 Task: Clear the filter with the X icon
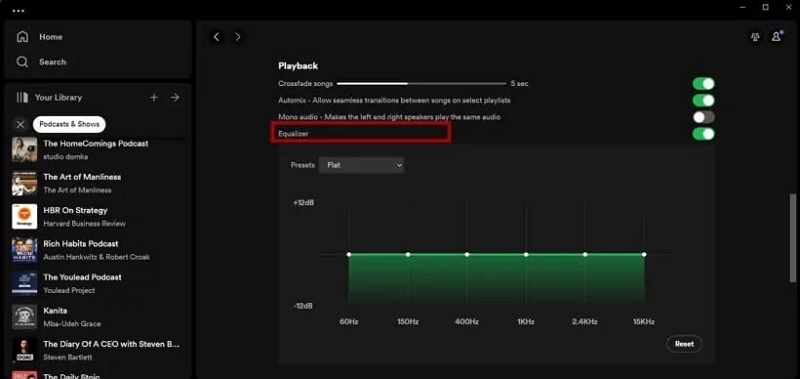[20, 124]
